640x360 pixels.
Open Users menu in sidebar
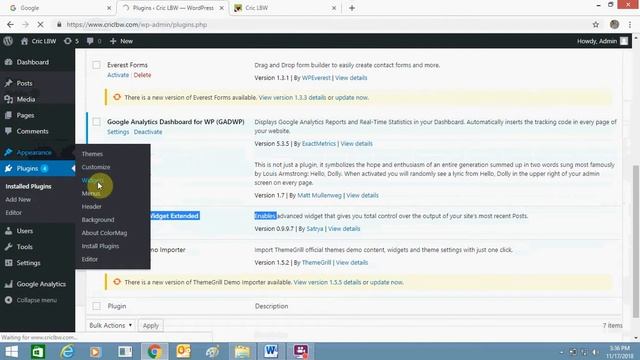click(x=24, y=231)
